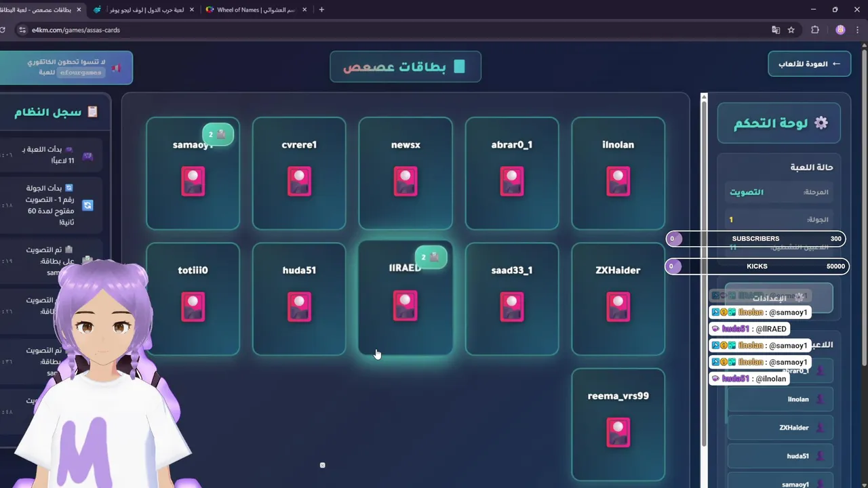Click the round number value 1
Image resolution: width=868 pixels, height=488 pixels.
pyautogui.click(x=731, y=220)
